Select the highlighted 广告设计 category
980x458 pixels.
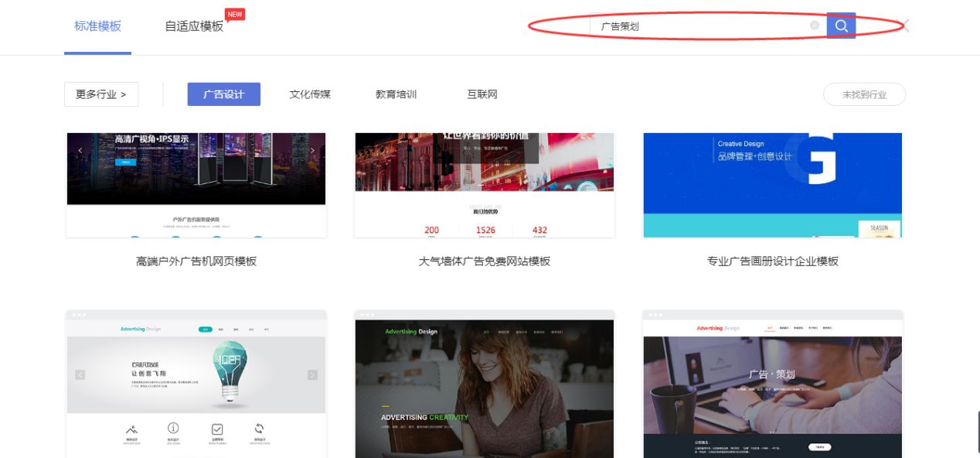pos(224,94)
